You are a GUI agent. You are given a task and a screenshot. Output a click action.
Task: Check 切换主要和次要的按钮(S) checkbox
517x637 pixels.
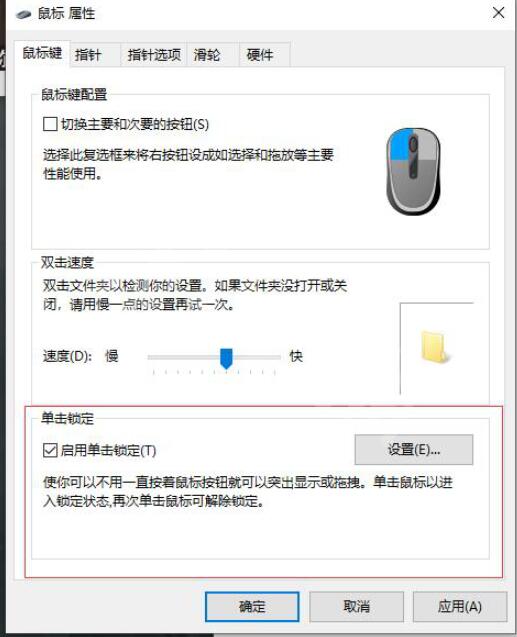pos(50,124)
